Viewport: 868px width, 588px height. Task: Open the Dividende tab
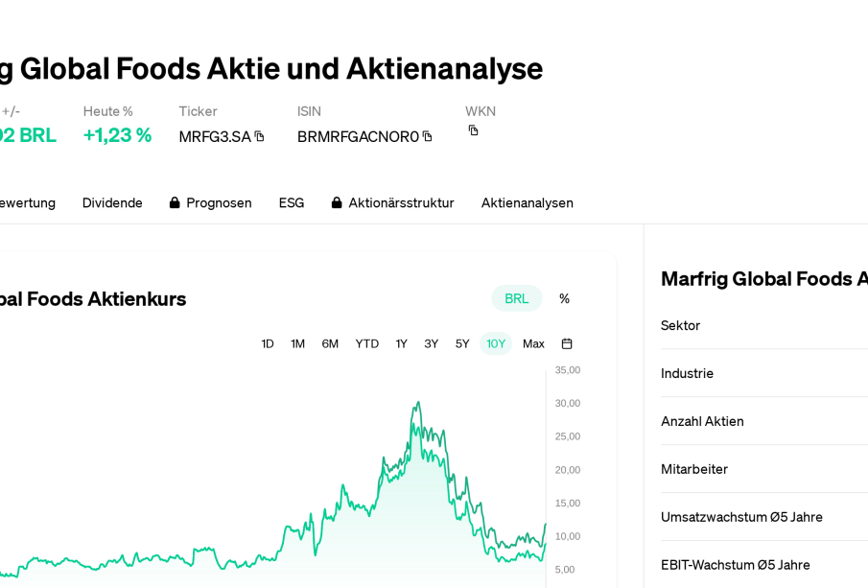(x=112, y=203)
